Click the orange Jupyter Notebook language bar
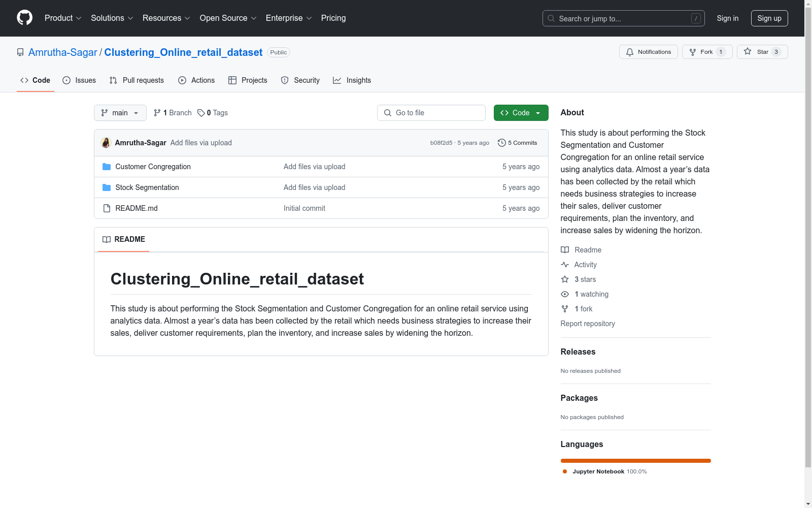This screenshot has width=812, height=508. coord(636,461)
